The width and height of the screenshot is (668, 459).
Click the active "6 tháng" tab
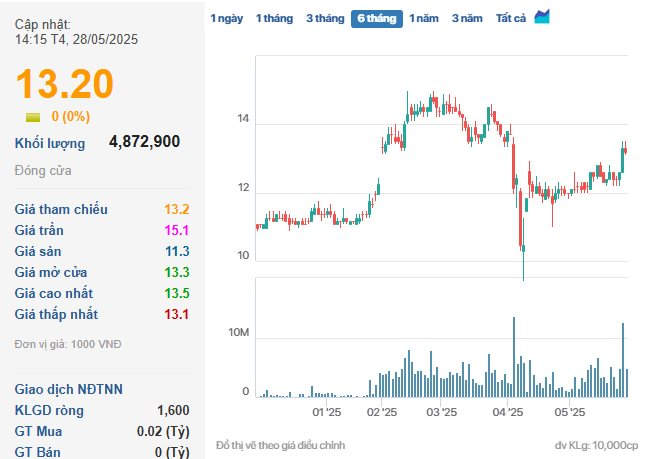[377, 18]
